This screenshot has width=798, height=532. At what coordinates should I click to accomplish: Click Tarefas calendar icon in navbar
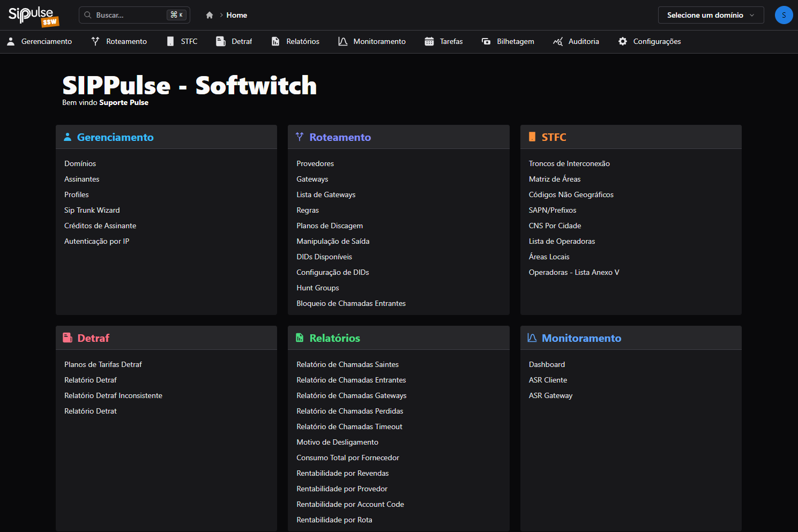pos(429,41)
